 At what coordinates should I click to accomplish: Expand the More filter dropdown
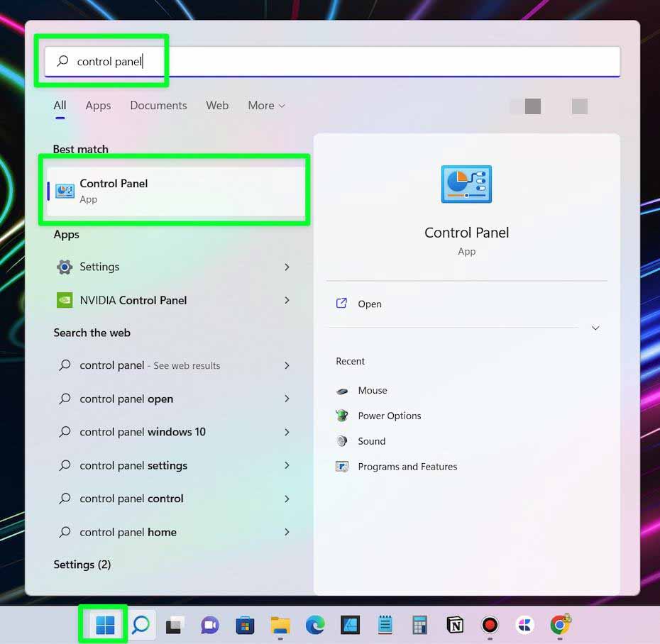coord(266,106)
